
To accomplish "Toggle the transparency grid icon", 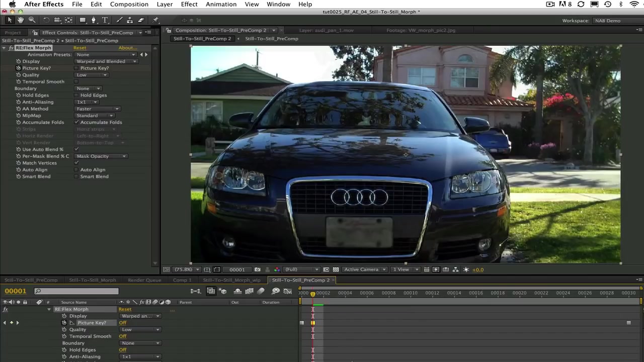I will point(336,269).
